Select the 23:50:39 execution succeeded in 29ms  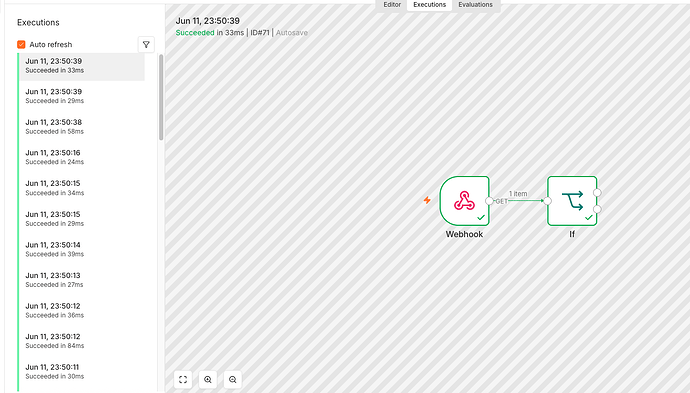[x=81, y=96]
